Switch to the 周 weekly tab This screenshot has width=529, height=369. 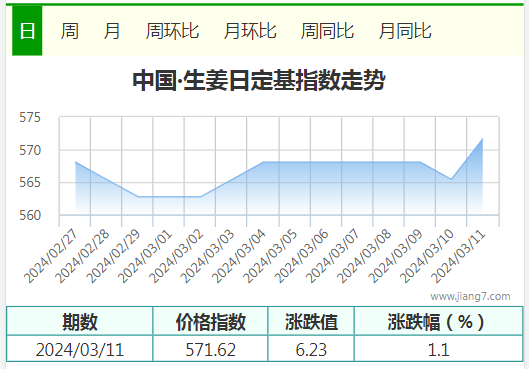point(70,31)
